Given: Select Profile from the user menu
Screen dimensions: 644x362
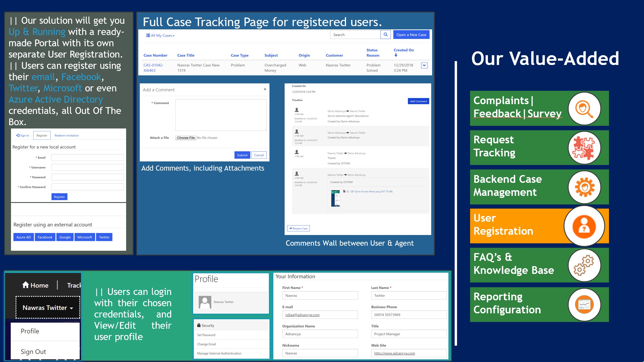Looking at the screenshot, I should click(30, 331).
